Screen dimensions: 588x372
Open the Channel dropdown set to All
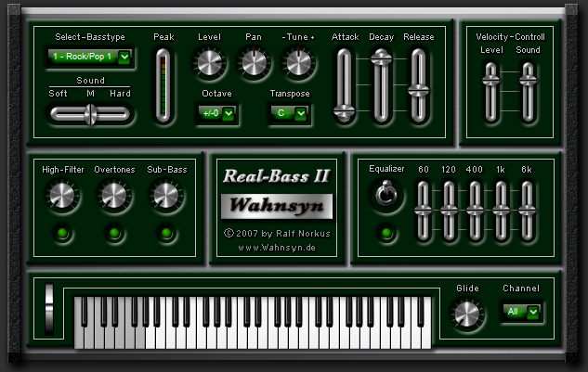522,312
